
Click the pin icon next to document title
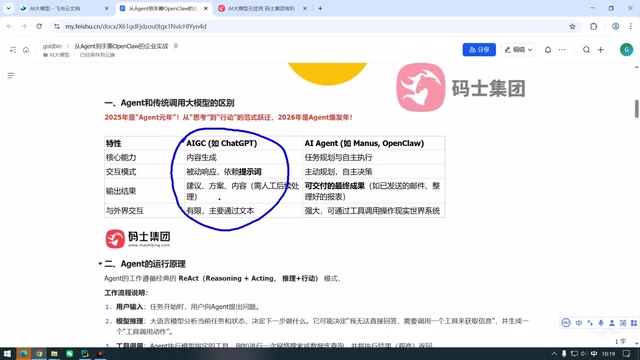[176, 46]
